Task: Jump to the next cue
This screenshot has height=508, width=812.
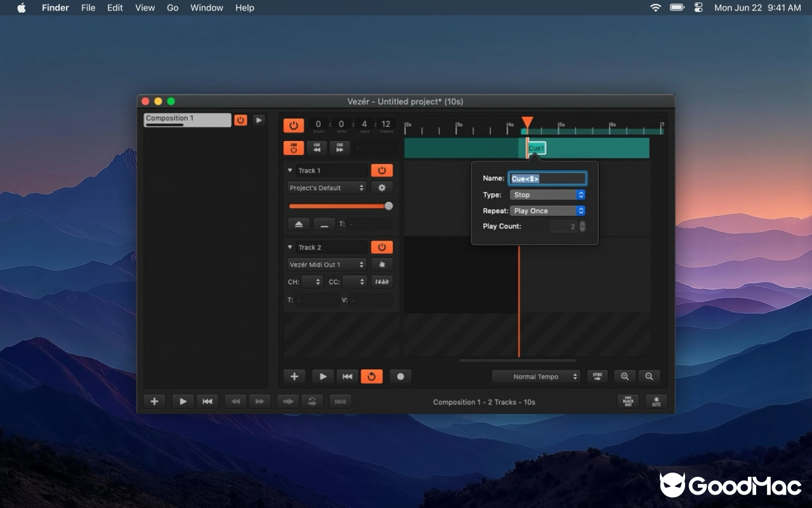Action: [339, 148]
